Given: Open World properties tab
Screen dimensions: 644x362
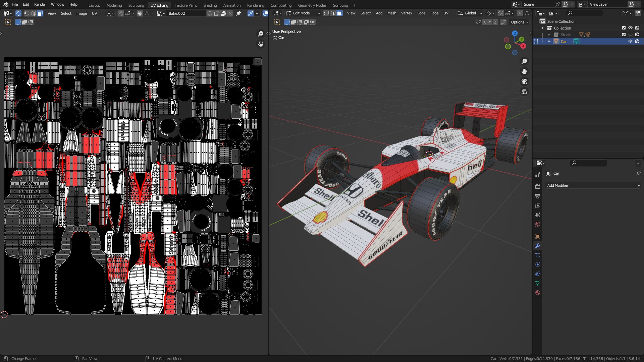Looking at the screenshot, I should coord(538,224).
